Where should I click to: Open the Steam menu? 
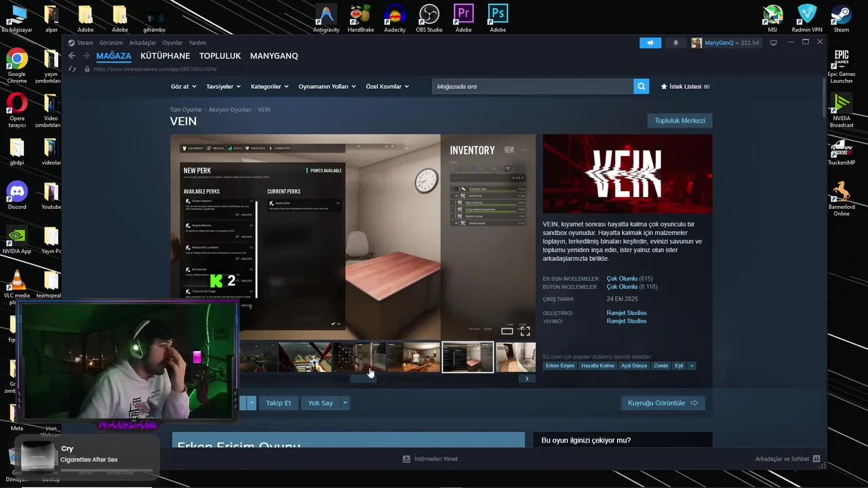pyautogui.click(x=85, y=43)
